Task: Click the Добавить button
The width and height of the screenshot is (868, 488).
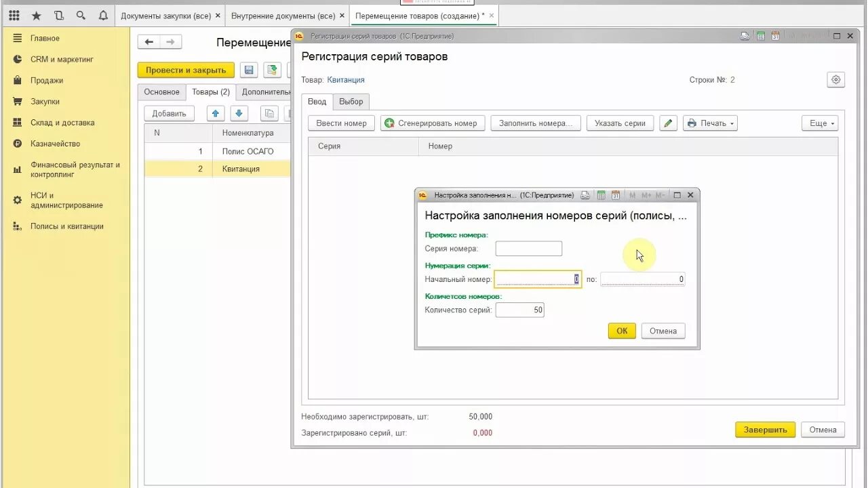Action: [169, 113]
